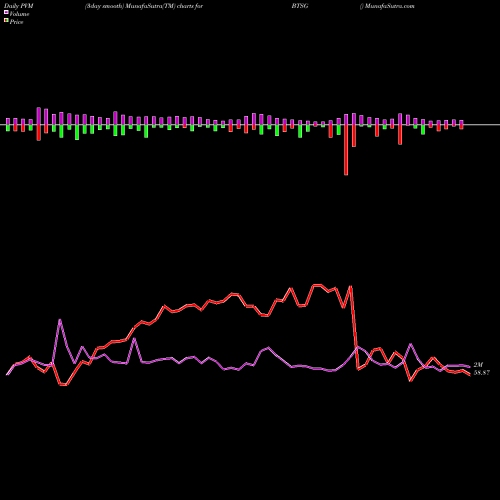Click the last red bar at right end

(462, 127)
